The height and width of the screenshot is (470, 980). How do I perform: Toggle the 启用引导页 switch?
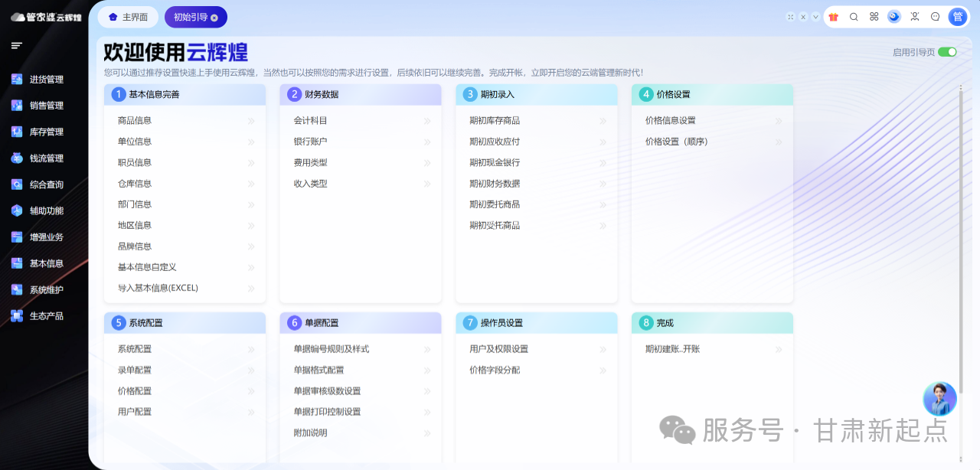coord(948,52)
